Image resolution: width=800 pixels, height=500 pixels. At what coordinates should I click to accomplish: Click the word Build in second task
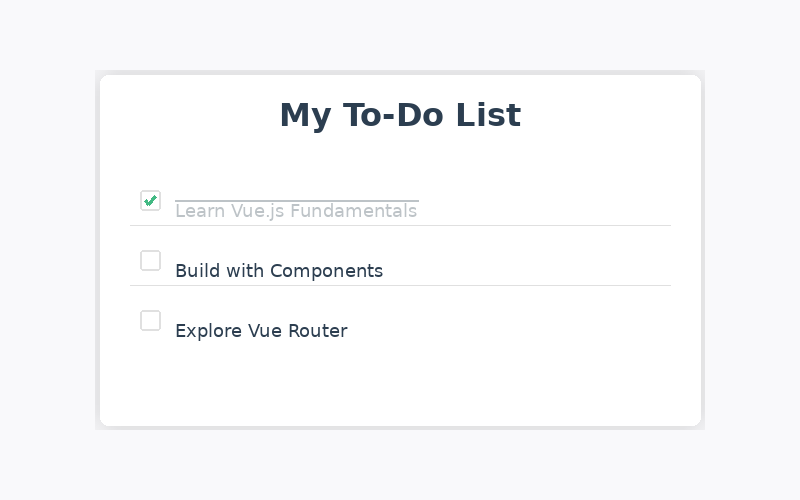pyautogui.click(x=198, y=271)
